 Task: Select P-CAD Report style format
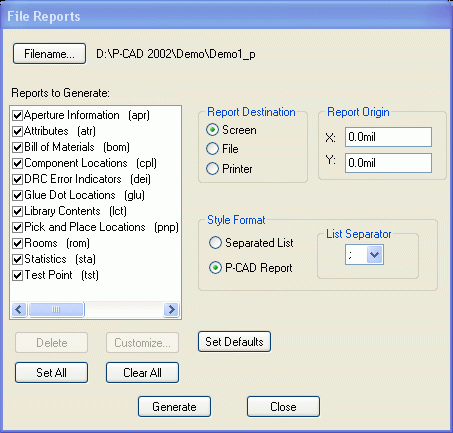215,268
